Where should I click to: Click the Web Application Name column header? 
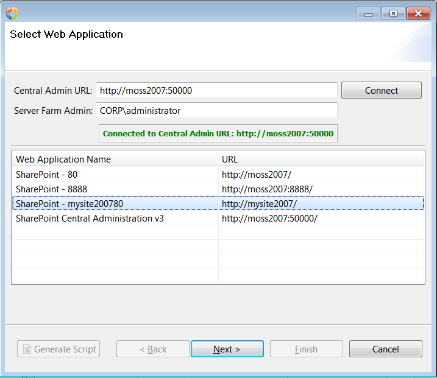point(115,159)
